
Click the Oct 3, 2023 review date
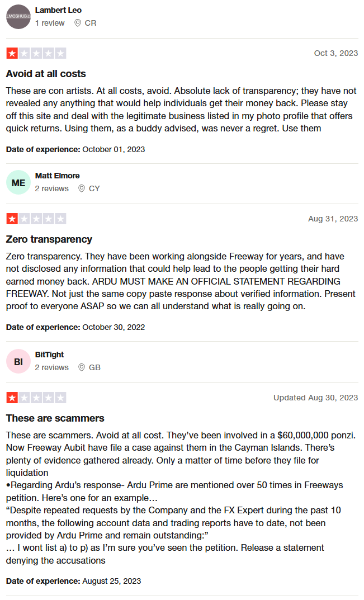(336, 53)
